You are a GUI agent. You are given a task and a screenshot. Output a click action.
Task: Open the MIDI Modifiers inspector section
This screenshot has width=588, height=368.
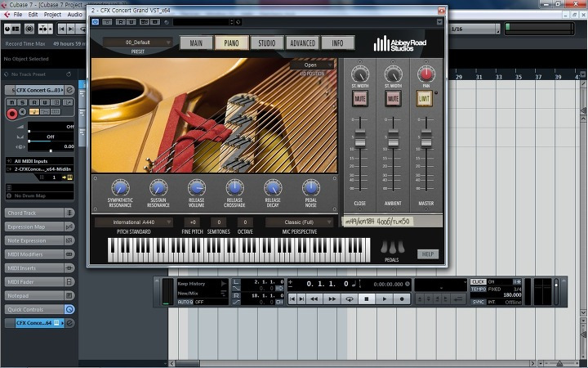click(x=39, y=254)
